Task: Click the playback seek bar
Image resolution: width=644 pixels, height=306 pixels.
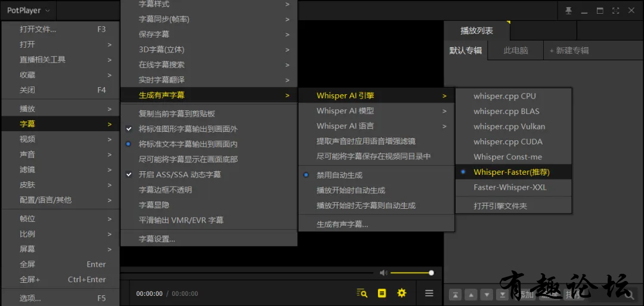Action: (246, 273)
